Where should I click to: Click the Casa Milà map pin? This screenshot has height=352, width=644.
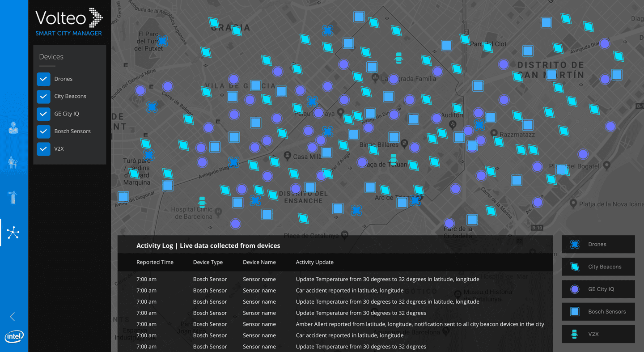[287, 156]
